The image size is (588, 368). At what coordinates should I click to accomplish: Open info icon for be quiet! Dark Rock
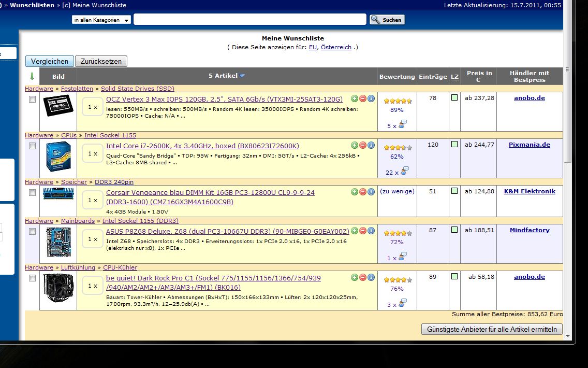(371, 277)
